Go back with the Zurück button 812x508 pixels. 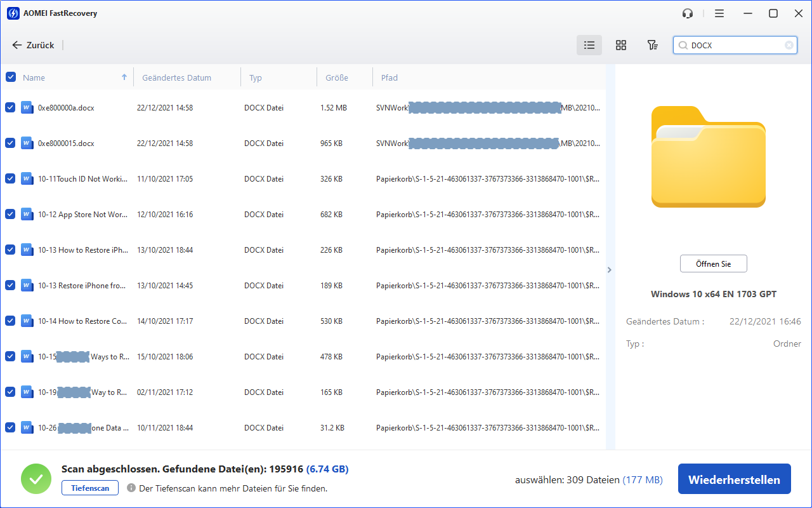(34, 45)
